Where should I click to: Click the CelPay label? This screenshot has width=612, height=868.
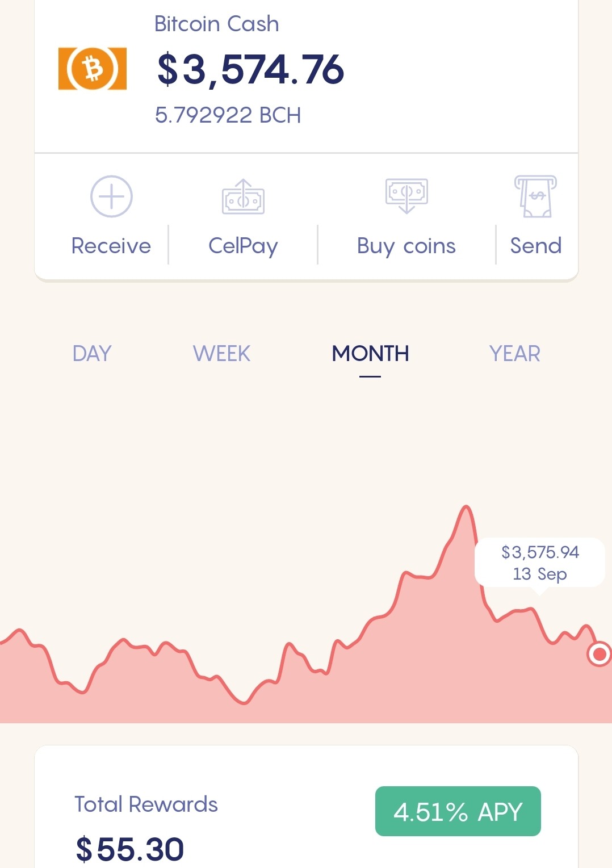click(243, 246)
